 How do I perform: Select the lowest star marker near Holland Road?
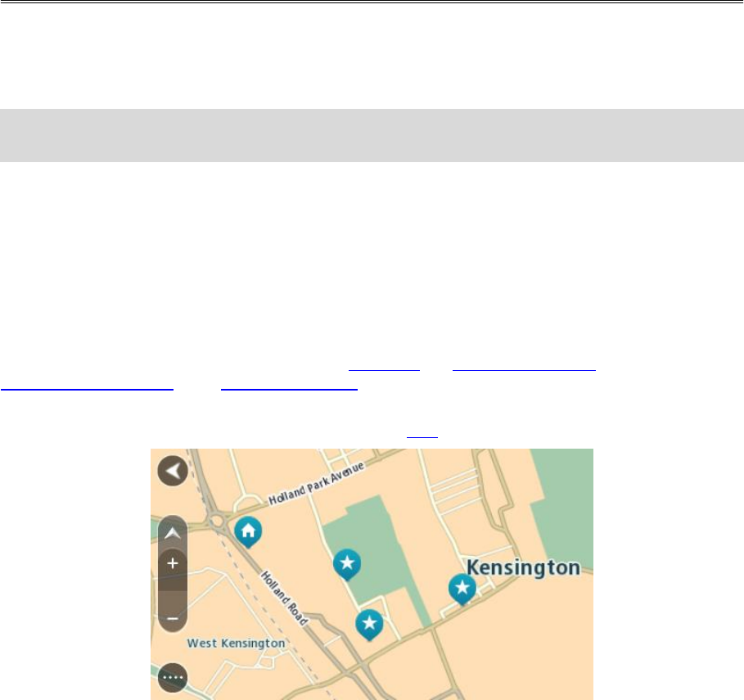[x=369, y=625]
